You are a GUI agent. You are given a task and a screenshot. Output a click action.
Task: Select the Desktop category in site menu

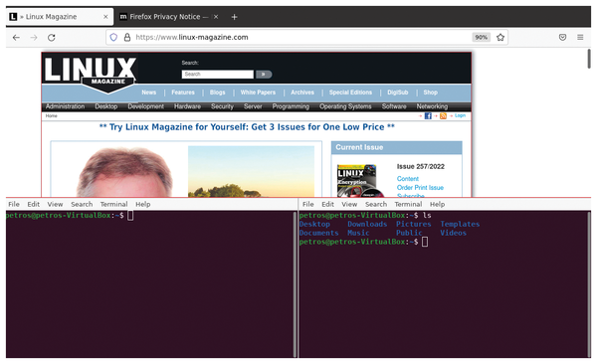tap(106, 106)
